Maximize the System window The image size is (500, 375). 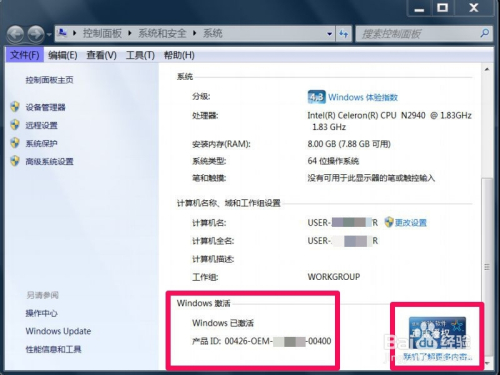442,8
